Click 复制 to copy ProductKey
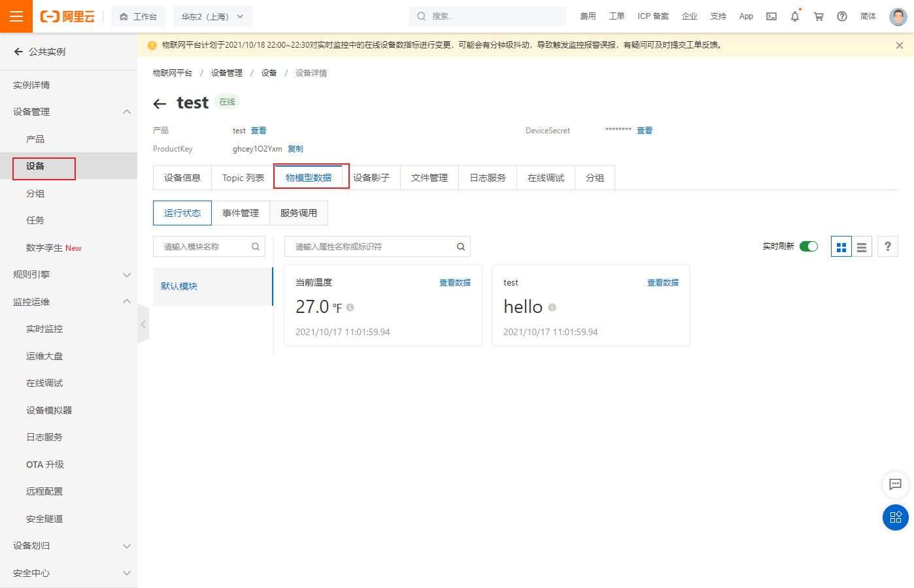This screenshot has height=588, width=914. (x=296, y=149)
